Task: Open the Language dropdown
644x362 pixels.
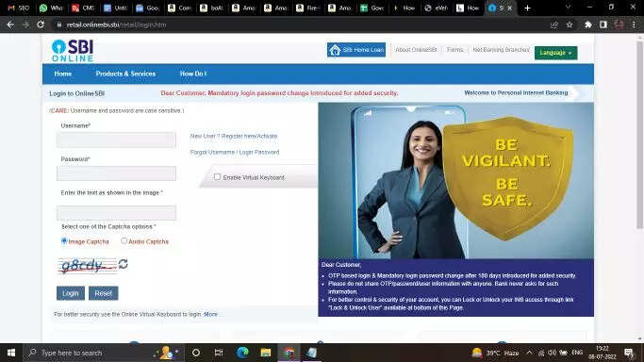Action: pyautogui.click(x=555, y=53)
